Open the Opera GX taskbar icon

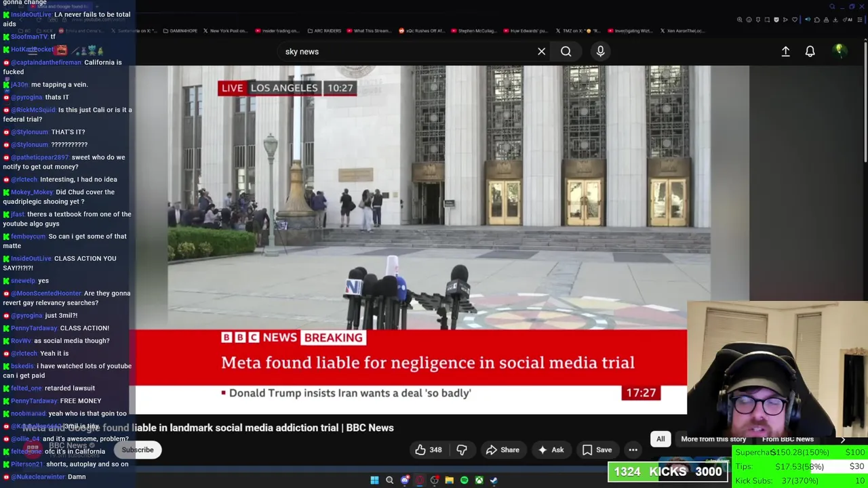(x=420, y=481)
